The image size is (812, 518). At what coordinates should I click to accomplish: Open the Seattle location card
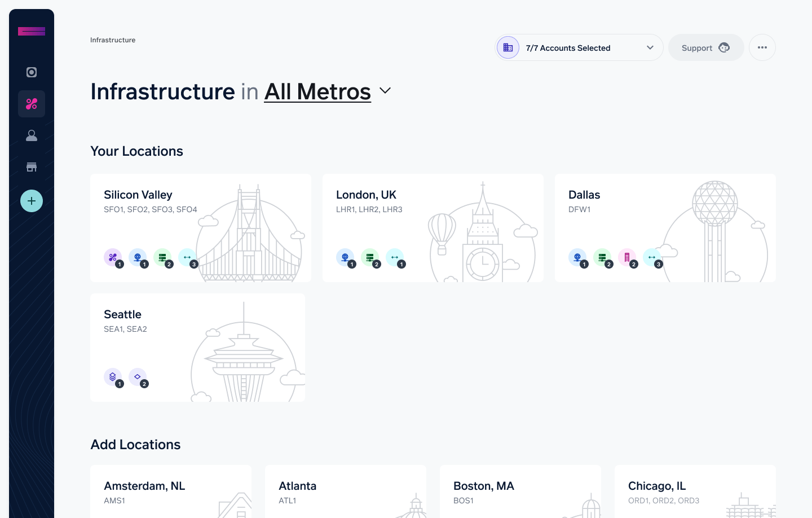point(197,348)
